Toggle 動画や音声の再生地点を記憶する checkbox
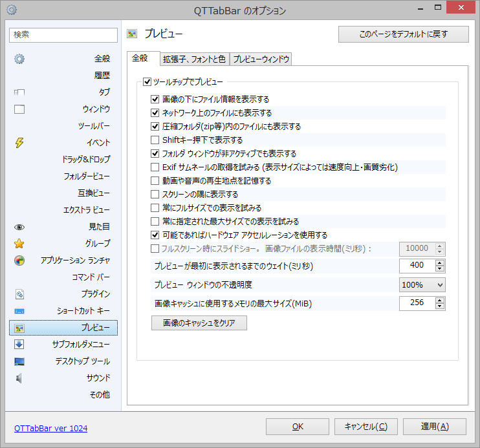Screen dimensions: 480x448 (x=155, y=181)
